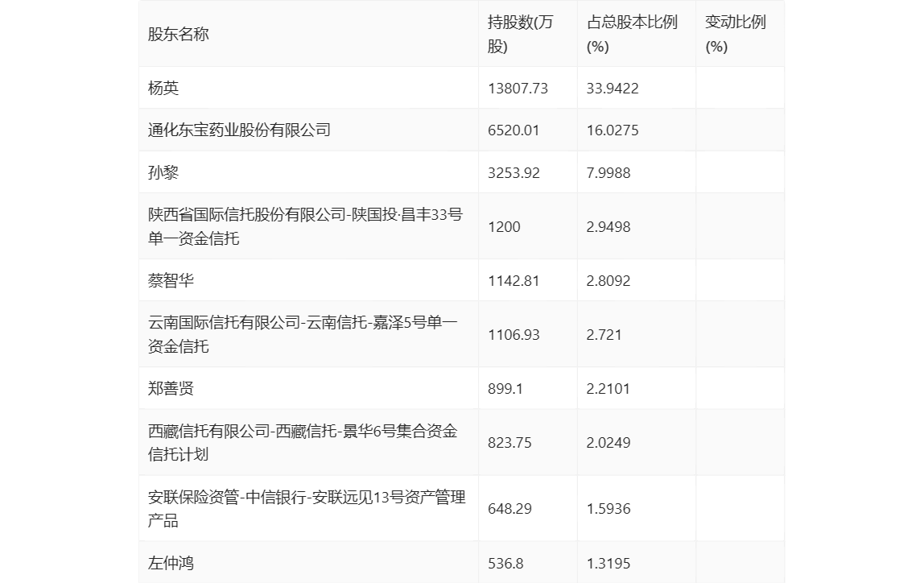924x583 pixels.
Task: Select the share count 1200
Action: click(504, 227)
